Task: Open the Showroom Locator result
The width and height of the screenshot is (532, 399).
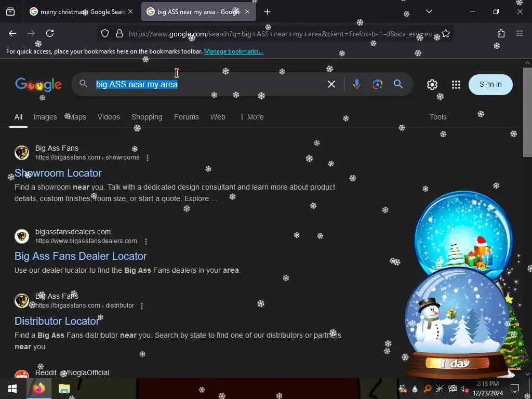Action: pyautogui.click(x=58, y=173)
